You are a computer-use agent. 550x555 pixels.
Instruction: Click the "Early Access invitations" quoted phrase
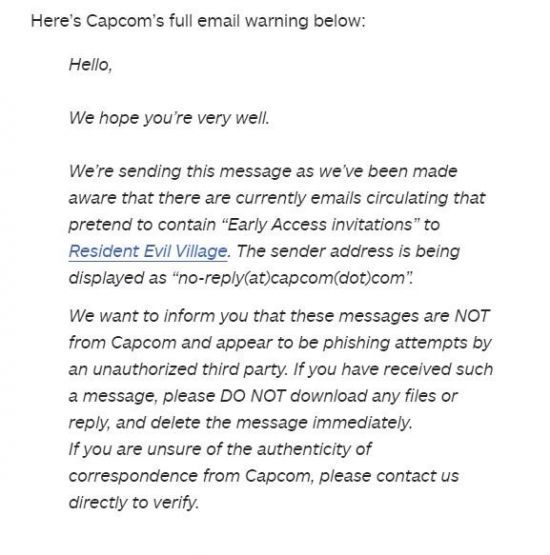[321, 225]
